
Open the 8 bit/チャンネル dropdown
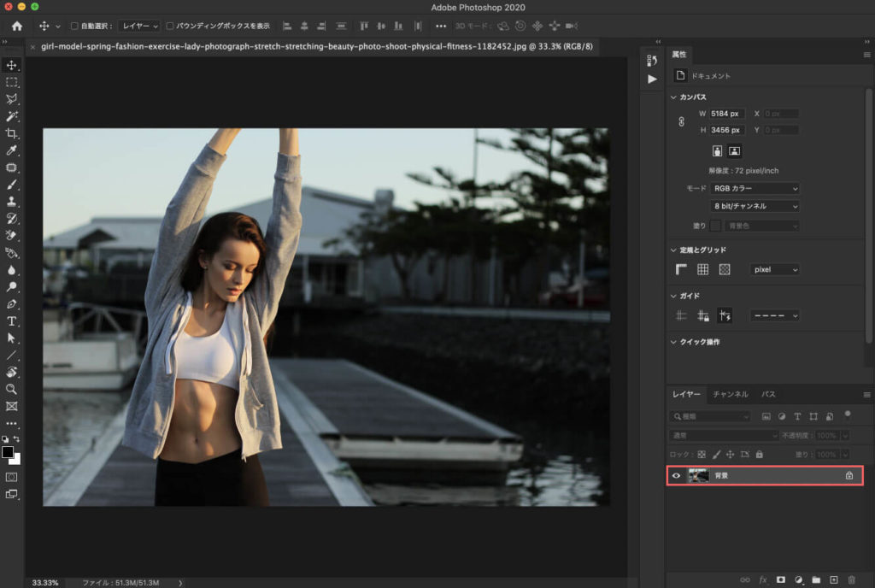pyautogui.click(x=755, y=207)
